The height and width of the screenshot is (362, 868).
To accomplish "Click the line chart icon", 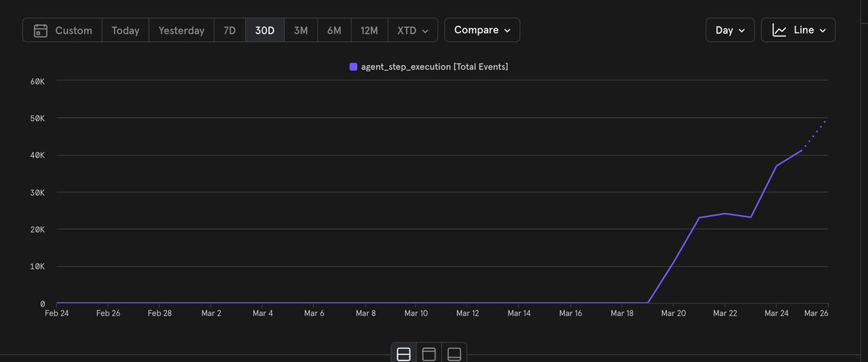I will 780,30.
